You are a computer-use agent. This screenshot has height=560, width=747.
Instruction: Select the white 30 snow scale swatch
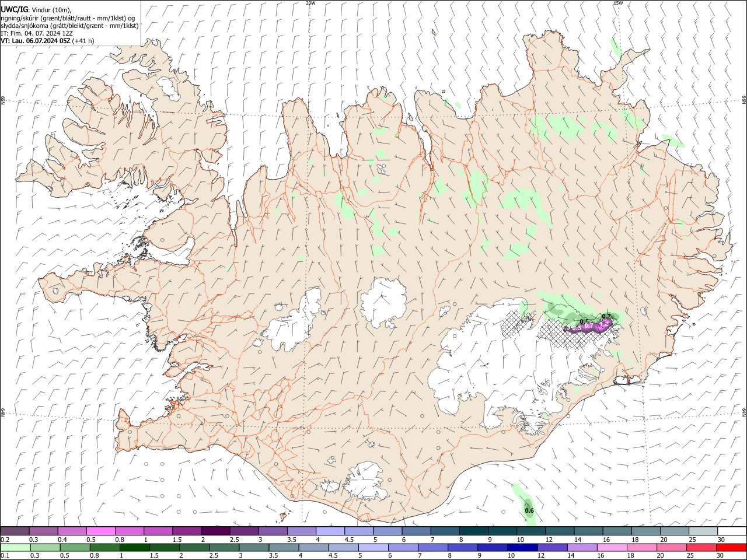point(732,531)
